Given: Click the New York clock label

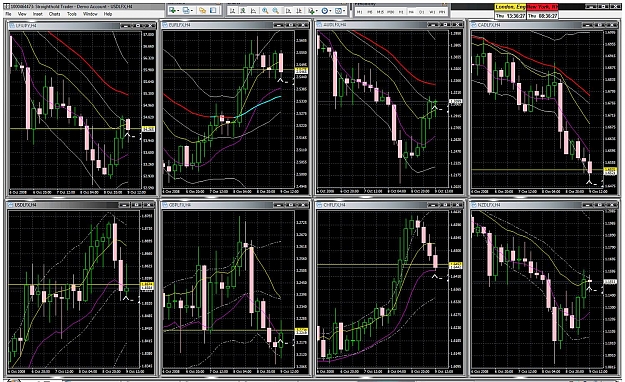Looking at the screenshot, I should coord(542,7).
